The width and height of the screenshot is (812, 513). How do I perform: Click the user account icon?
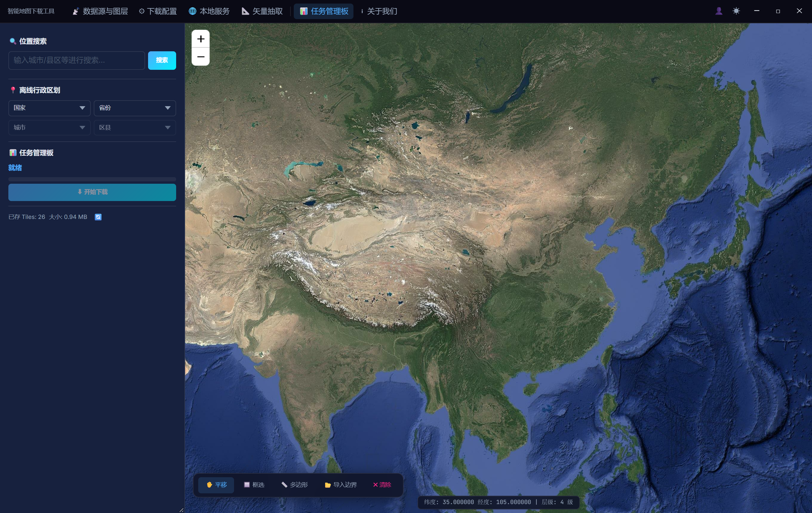pyautogui.click(x=719, y=11)
